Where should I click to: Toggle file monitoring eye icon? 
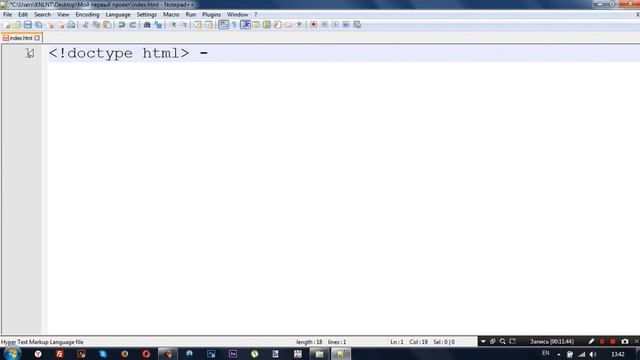299,25
